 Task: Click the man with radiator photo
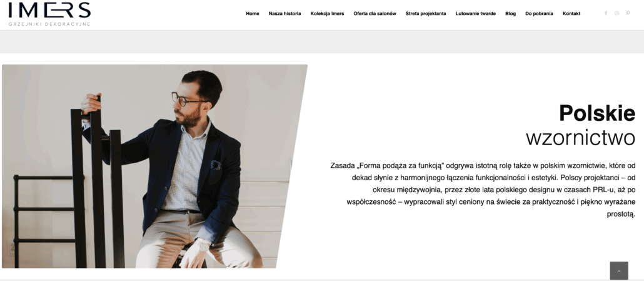point(154,166)
